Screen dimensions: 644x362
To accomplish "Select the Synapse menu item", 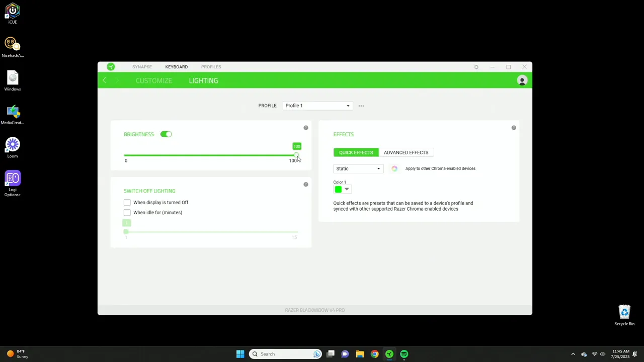I will [142, 66].
